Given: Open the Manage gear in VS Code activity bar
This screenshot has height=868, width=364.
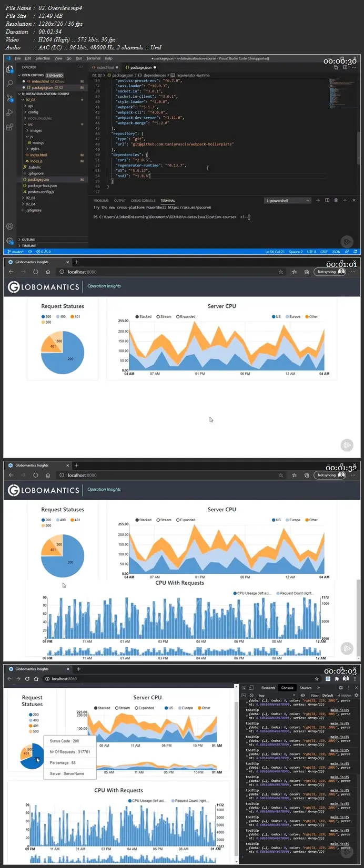Looking at the screenshot, I should [9, 241].
